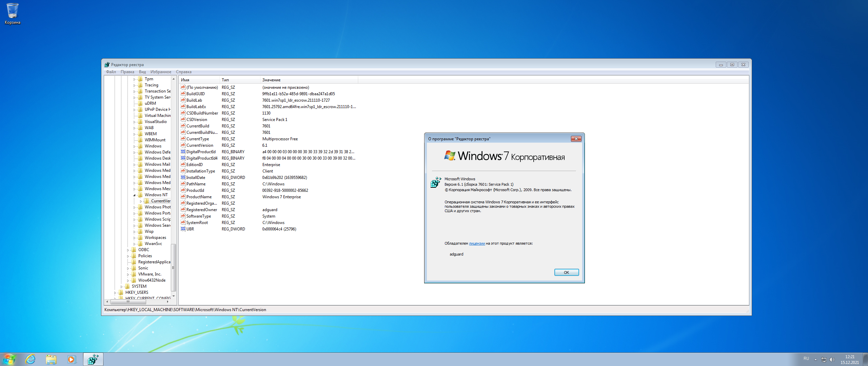
Task: Select the Sonic key in tree
Action: click(143, 268)
